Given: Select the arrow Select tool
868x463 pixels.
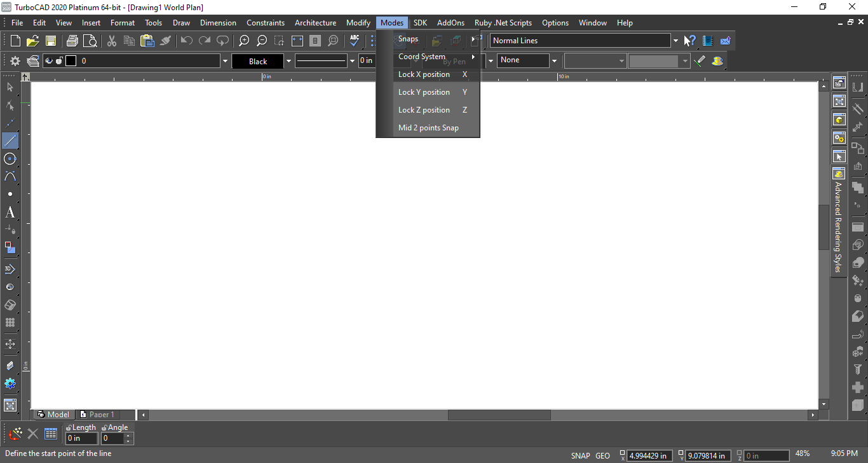Looking at the screenshot, I should point(10,87).
